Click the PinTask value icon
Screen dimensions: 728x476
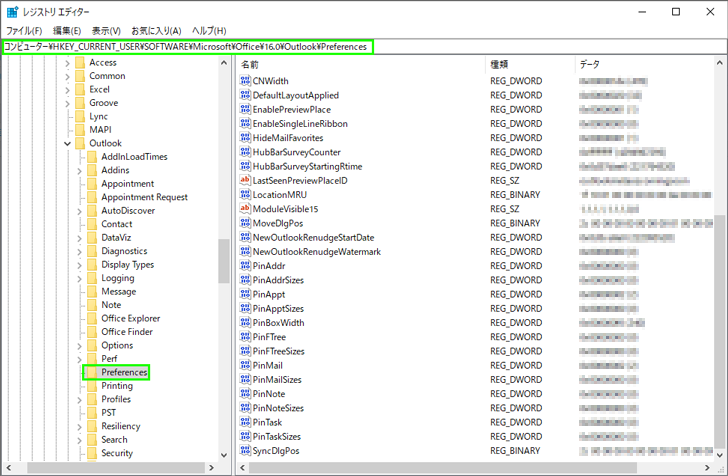(x=245, y=422)
